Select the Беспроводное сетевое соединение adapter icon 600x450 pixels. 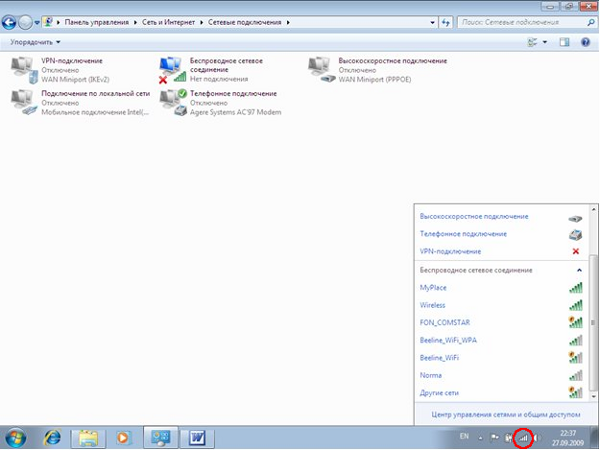(x=172, y=69)
